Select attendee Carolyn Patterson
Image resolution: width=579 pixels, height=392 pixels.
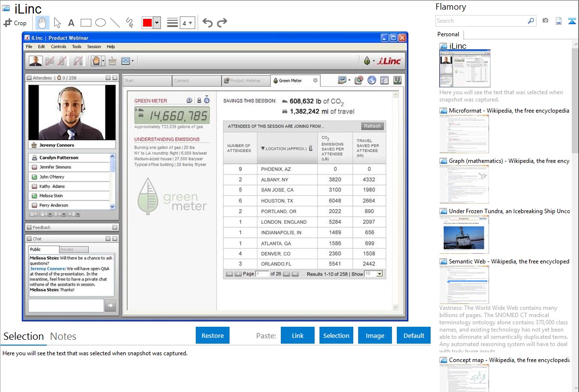click(69, 158)
